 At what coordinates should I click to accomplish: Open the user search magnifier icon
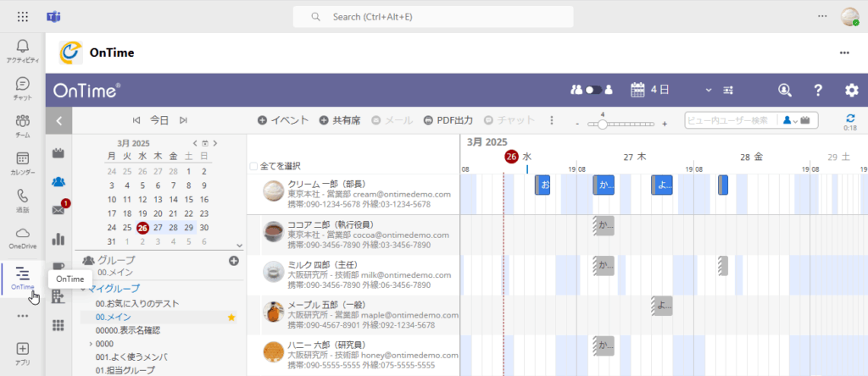pos(784,90)
